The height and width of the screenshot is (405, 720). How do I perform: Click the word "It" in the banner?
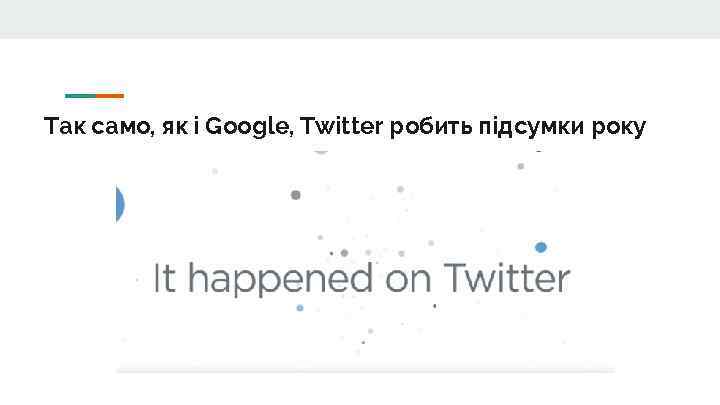[x=163, y=277]
